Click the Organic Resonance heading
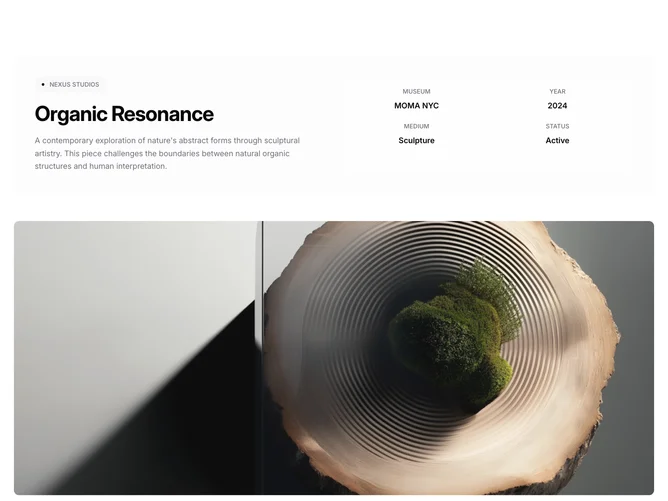Viewport: 668px width, 501px height. pyautogui.click(x=124, y=114)
